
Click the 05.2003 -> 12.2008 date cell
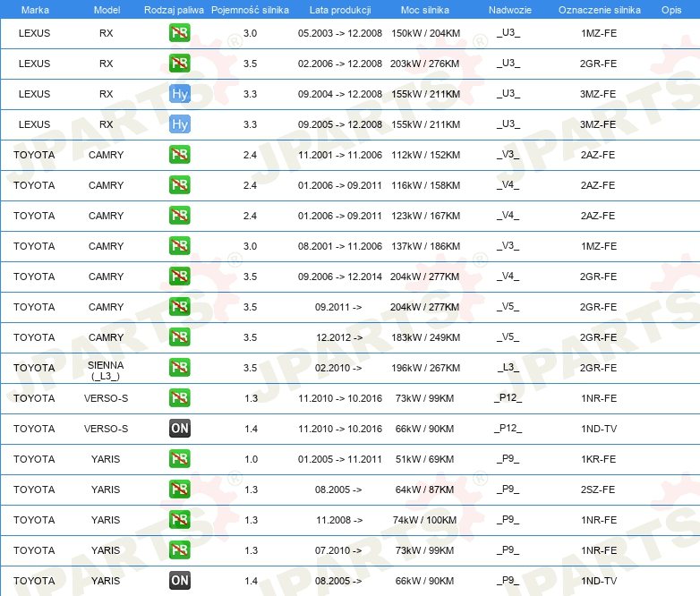340,33
